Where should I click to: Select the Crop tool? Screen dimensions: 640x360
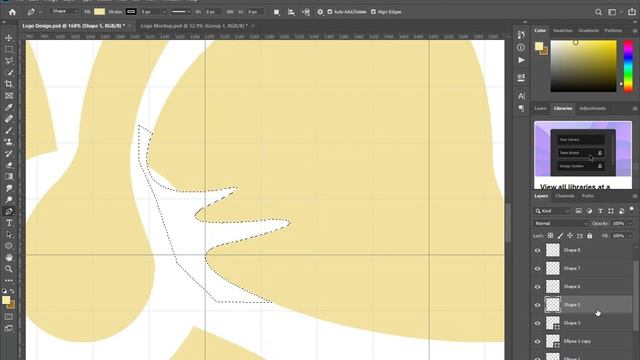click(x=9, y=84)
